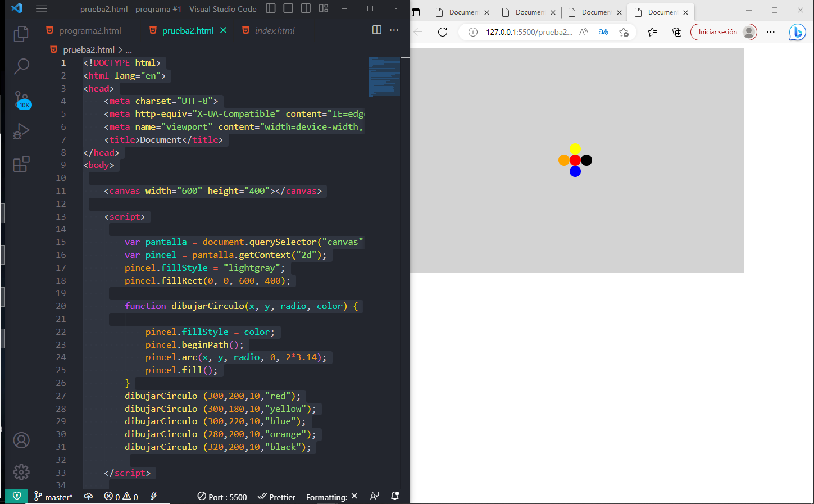Select the prueba2.html editor tab
The width and height of the screenshot is (814, 504).
[x=188, y=30]
